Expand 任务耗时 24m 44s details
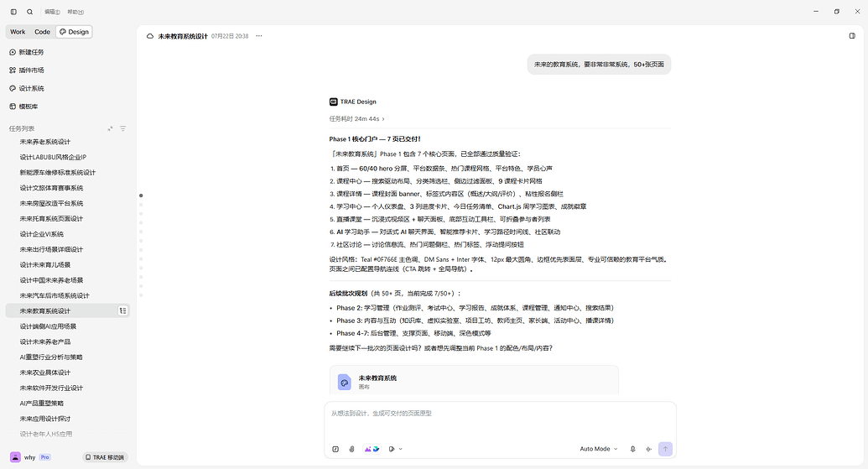The height and width of the screenshot is (469, 868). [x=356, y=119]
